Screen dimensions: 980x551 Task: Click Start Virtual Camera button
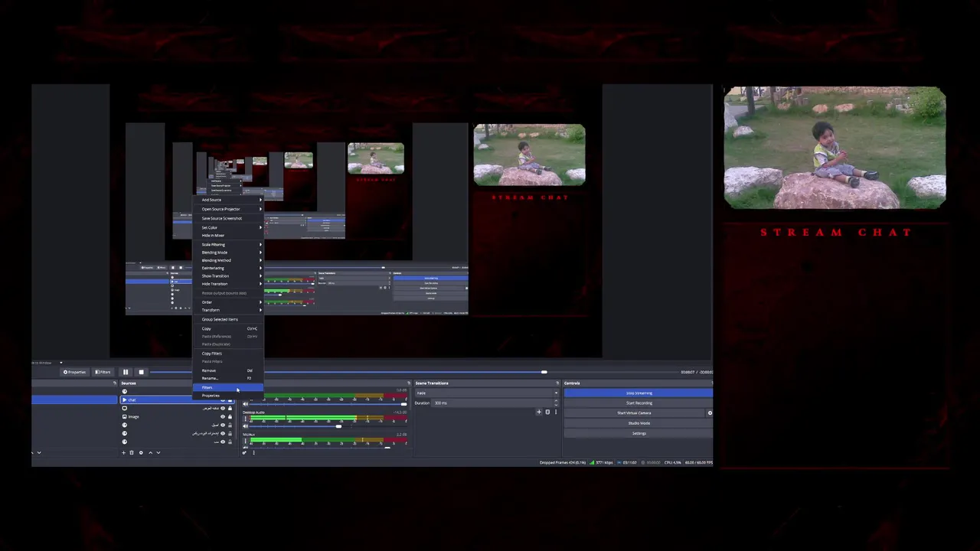pos(634,413)
